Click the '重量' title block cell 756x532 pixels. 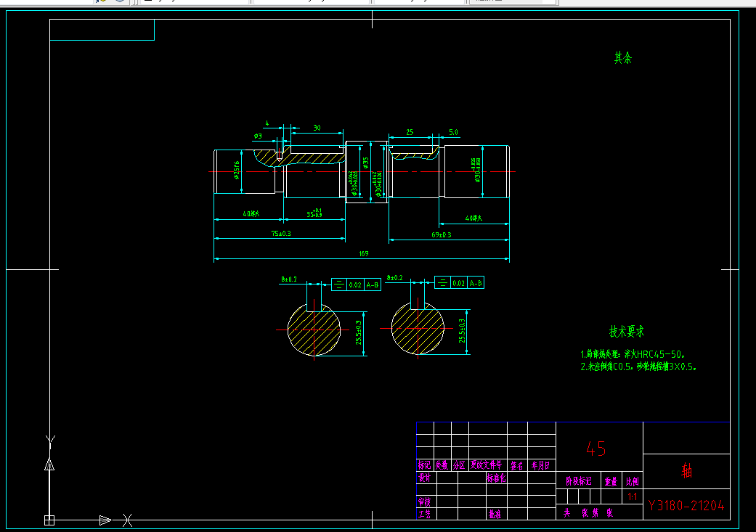click(x=611, y=481)
